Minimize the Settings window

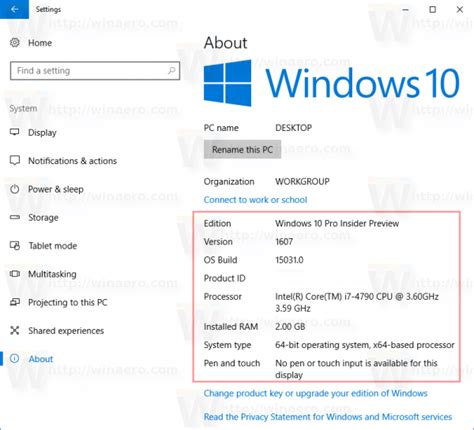pos(405,9)
